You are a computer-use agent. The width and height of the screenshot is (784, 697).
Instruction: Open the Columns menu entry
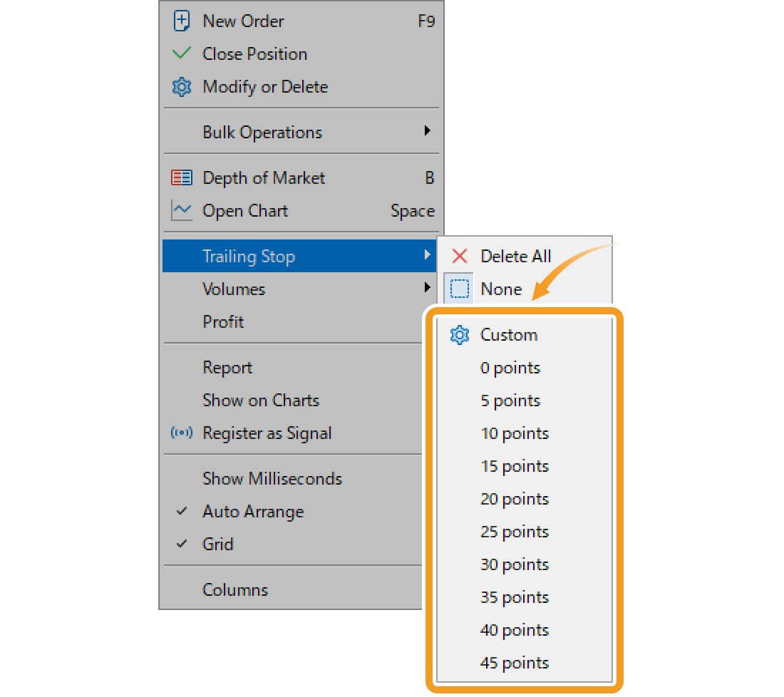point(235,589)
